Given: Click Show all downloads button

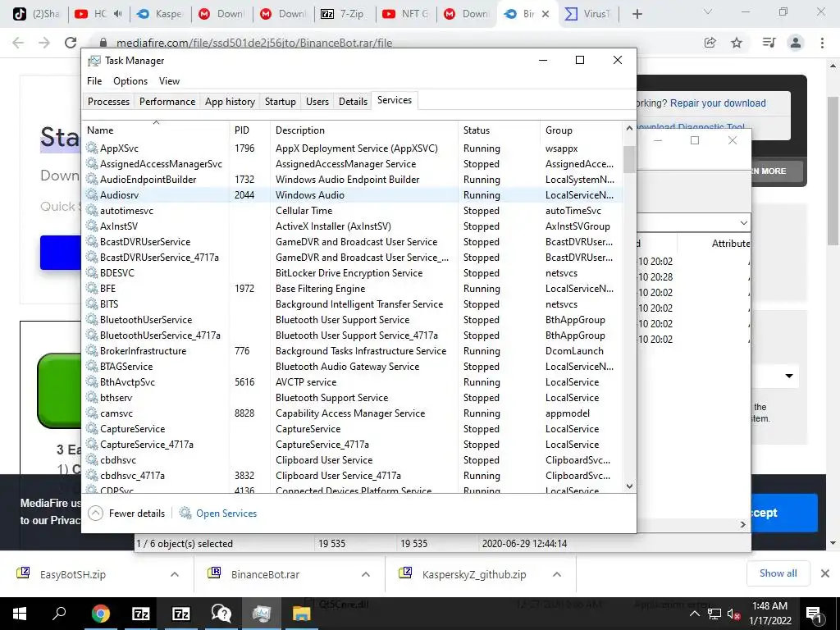Looking at the screenshot, I should coord(778,573).
